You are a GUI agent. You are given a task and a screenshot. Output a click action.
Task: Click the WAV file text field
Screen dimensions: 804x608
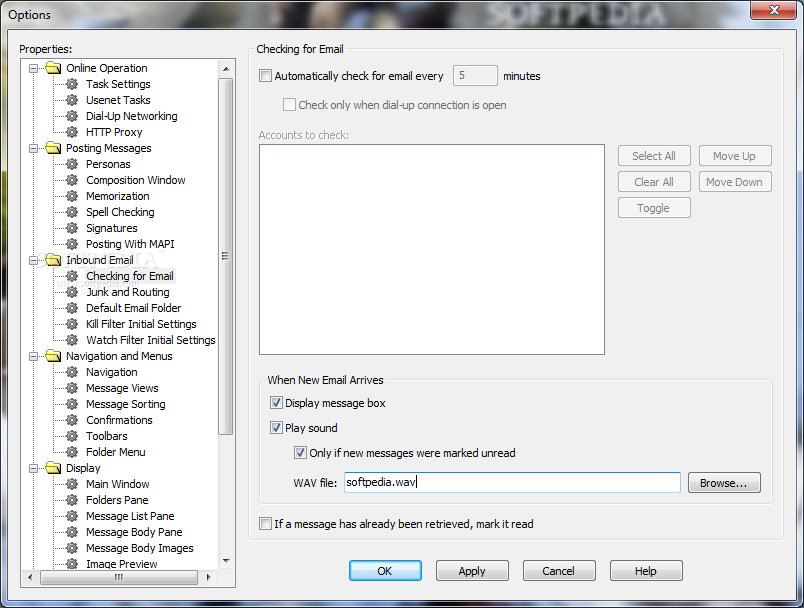click(512, 482)
